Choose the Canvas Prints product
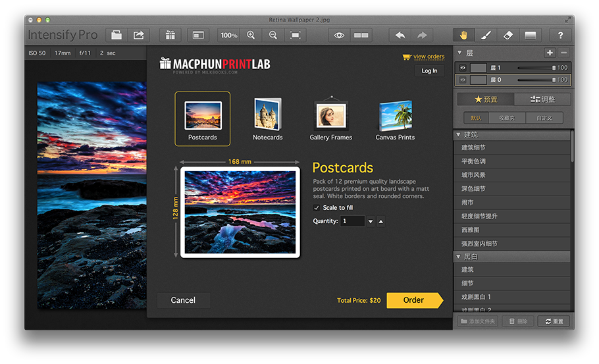599x364 pixels. point(395,118)
